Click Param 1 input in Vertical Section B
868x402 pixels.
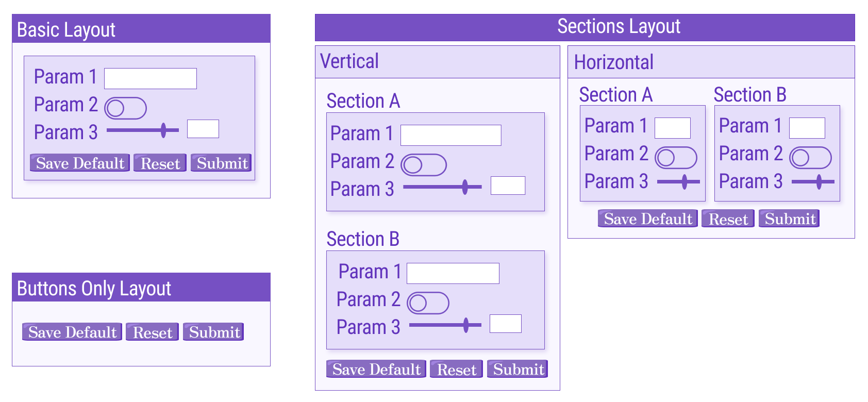(452, 272)
